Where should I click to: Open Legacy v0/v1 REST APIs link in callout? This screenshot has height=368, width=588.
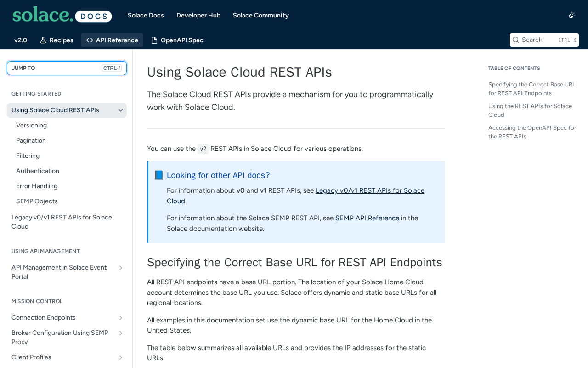click(x=370, y=190)
